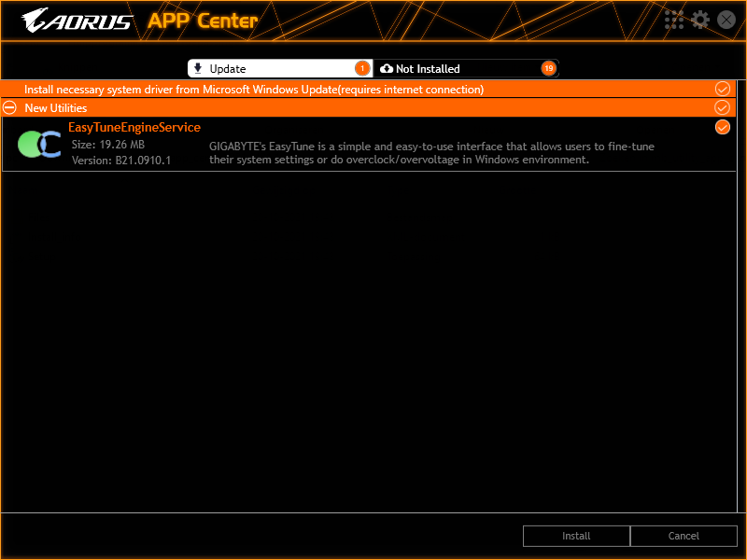Click the AORUS logo
The width and height of the screenshot is (747, 560).
coord(77,21)
